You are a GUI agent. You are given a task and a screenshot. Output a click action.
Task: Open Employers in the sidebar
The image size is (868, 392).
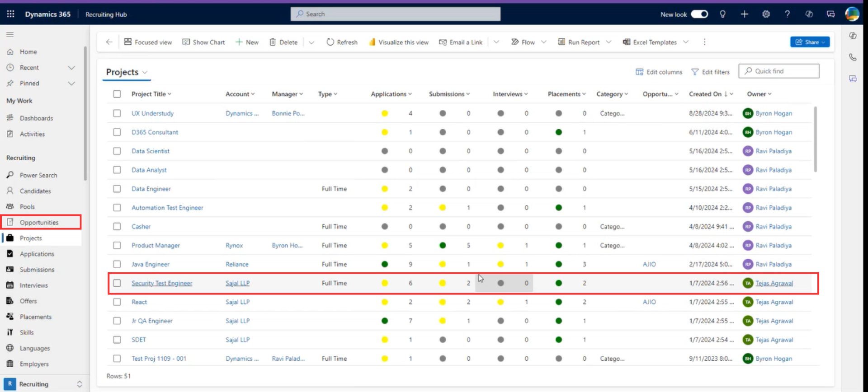34,364
